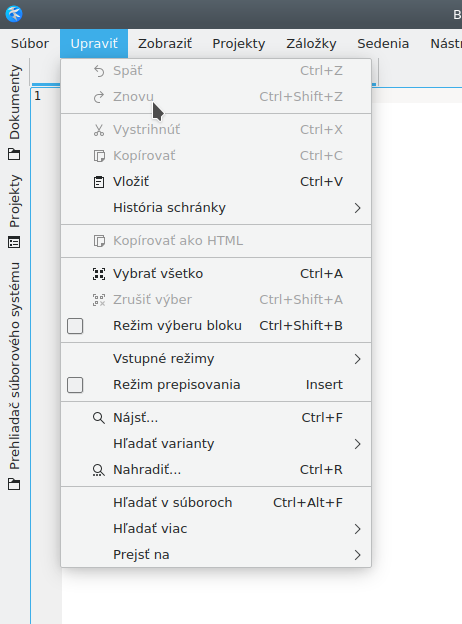462x624 pixels.
Task: Expand the Hľadať viac submenu arrow
Action: (x=357, y=529)
